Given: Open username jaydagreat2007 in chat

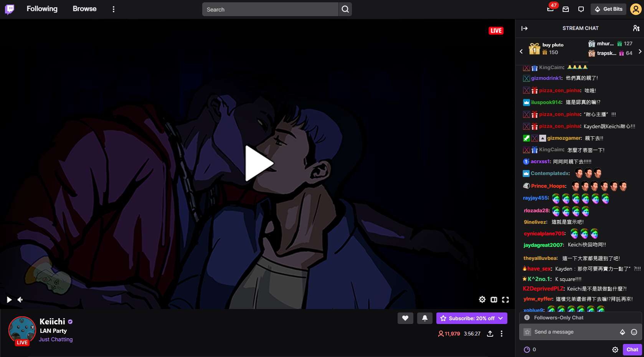Looking at the screenshot, I should coord(543,245).
